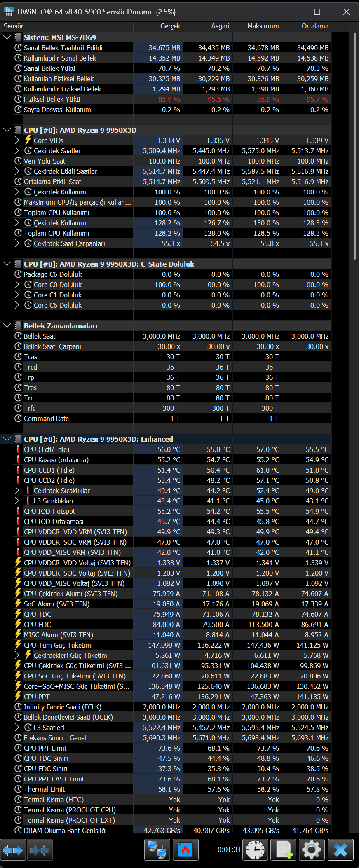Start logging with the sheet plus icon
The width and height of the screenshot is (359, 868).
[x=284, y=850]
